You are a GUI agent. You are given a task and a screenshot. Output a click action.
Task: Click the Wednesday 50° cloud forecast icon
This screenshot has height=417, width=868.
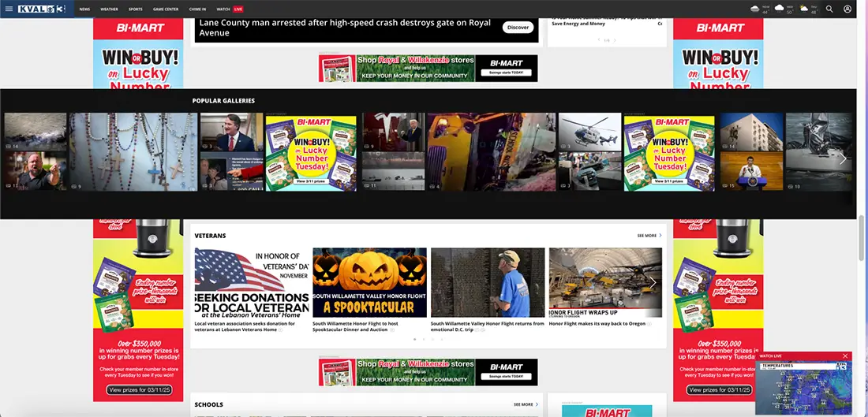[x=780, y=9]
